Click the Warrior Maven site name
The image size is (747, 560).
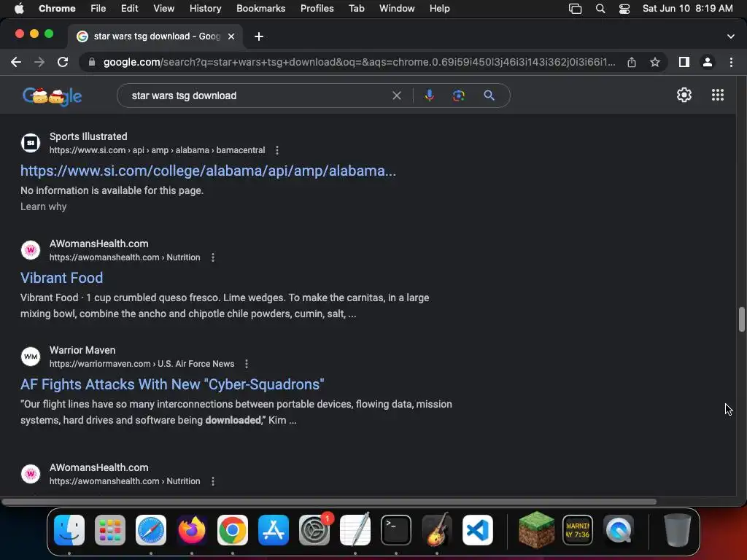(x=82, y=351)
